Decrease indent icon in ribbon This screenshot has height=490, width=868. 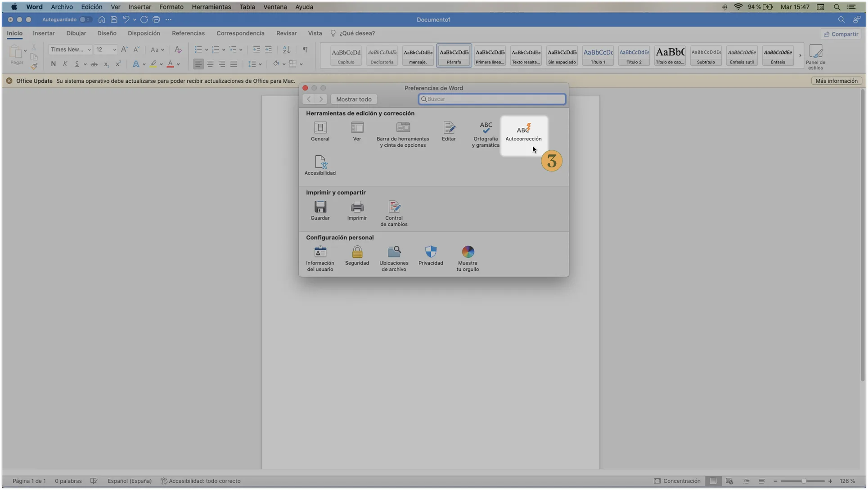pyautogui.click(x=256, y=49)
